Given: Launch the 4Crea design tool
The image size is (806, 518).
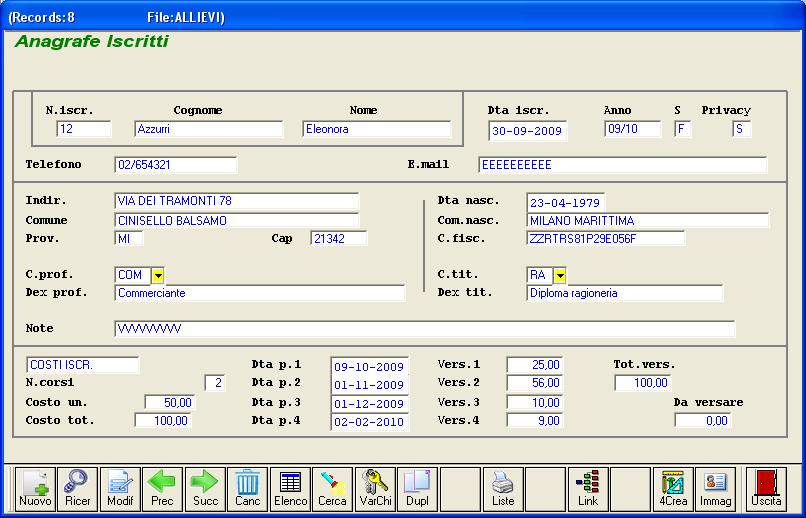Looking at the screenshot, I should tap(673, 489).
